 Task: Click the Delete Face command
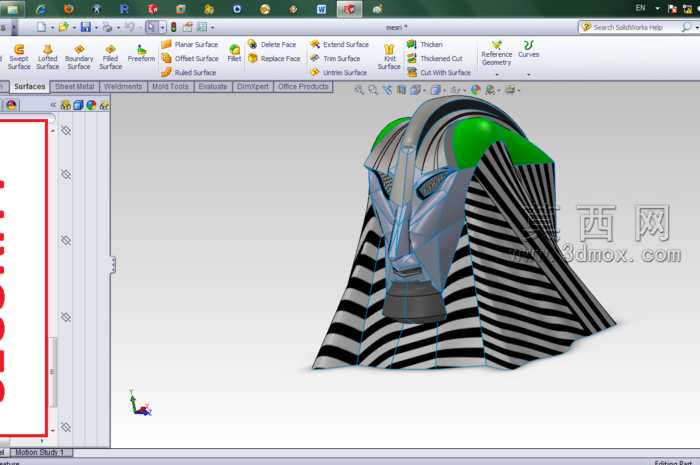tap(272, 44)
